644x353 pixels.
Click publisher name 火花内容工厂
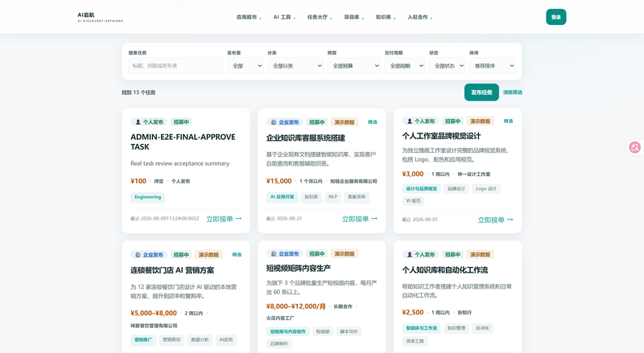click(x=280, y=318)
